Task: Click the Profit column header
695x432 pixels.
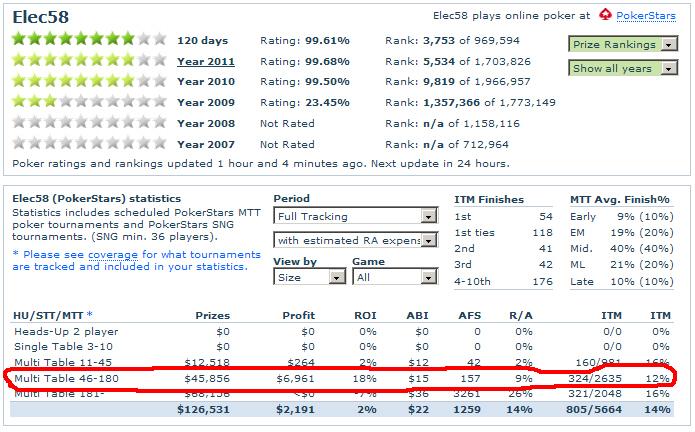Action: 299,315
